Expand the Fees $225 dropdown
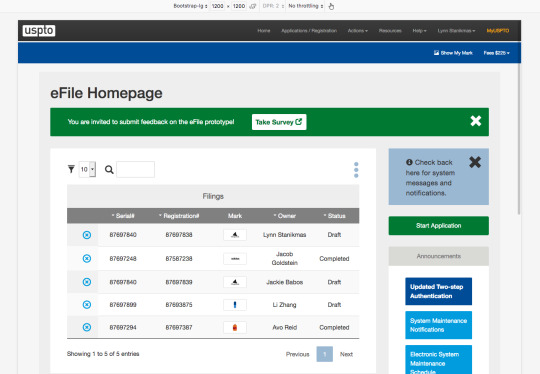 (x=496, y=53)
